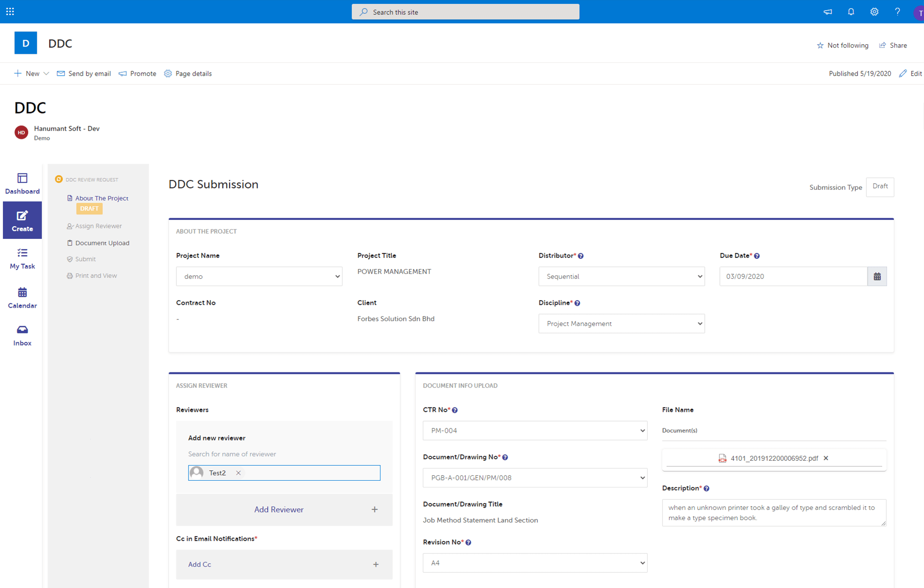Click the Distributor help info icon
This screenshot has height=588, width=924.
click(x=581, y=256)
